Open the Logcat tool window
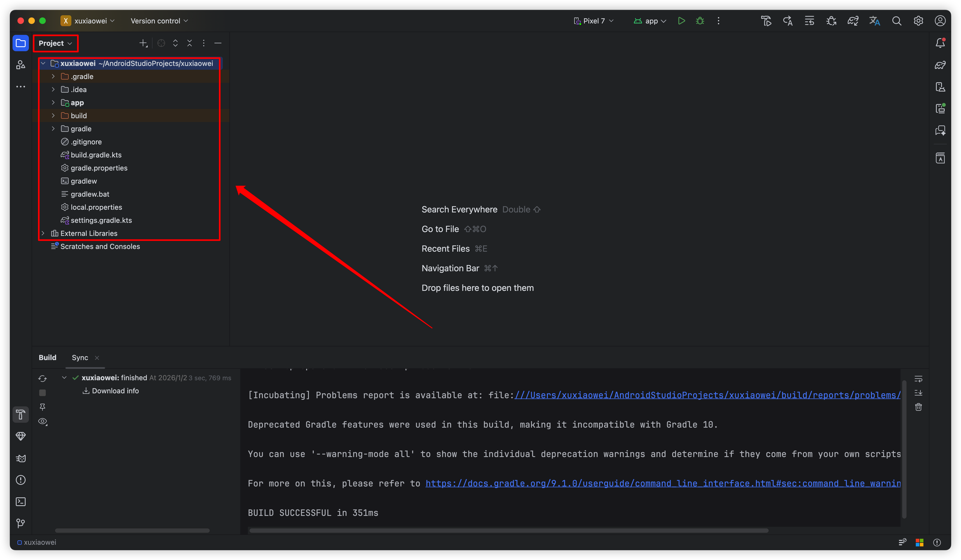The height and width of the screenshot is (560, 961). (21, 458)
